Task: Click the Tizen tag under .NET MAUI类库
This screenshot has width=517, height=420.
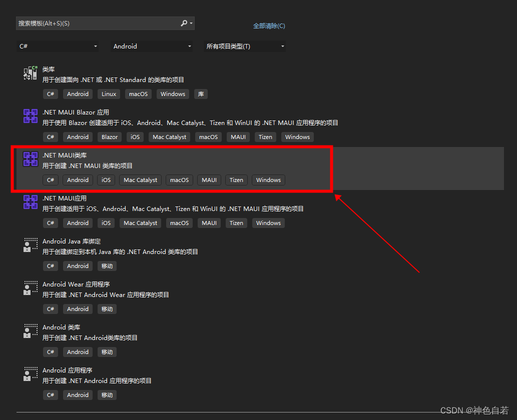Action: [x=236, y=180]
